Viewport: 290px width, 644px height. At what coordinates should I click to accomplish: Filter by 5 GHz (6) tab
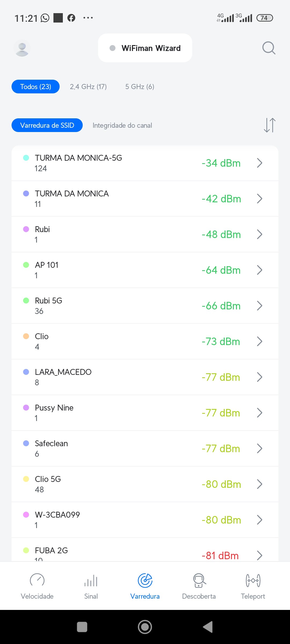[140, 87]
